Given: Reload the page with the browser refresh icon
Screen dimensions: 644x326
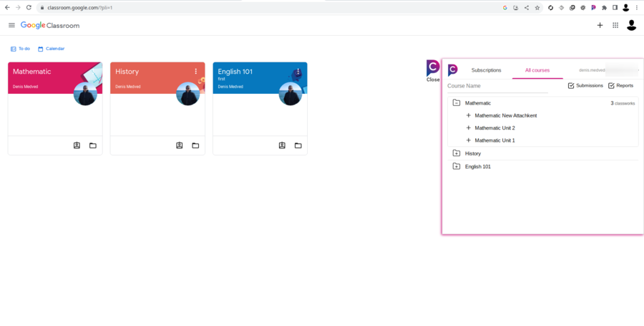Looking at the screenshot, I should click(x=29, y=7).
